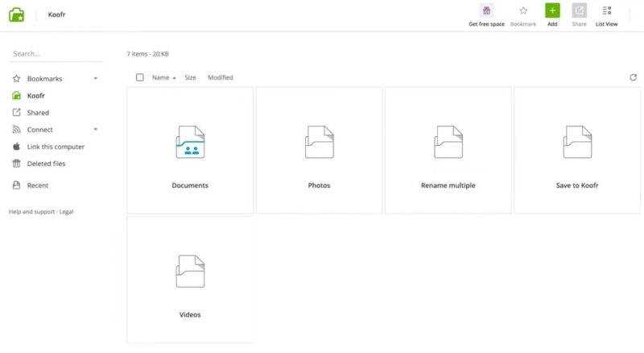Click the Bookmarks star icon in sidebar

(x=16, y=78)
